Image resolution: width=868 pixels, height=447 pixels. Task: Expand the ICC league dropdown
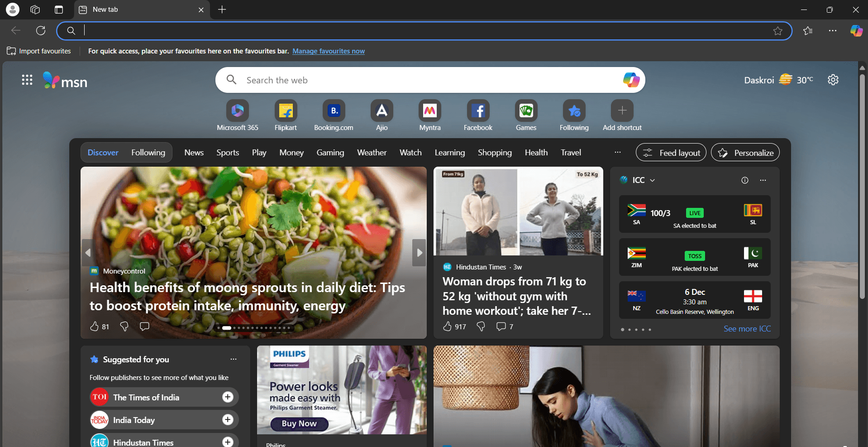(652, 180)
